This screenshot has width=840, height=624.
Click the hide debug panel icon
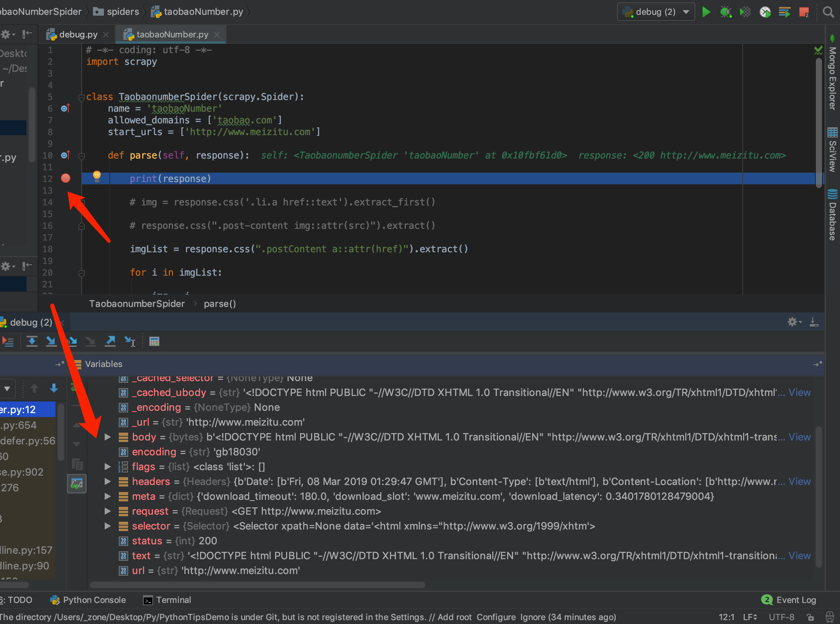tap(814, 322)
